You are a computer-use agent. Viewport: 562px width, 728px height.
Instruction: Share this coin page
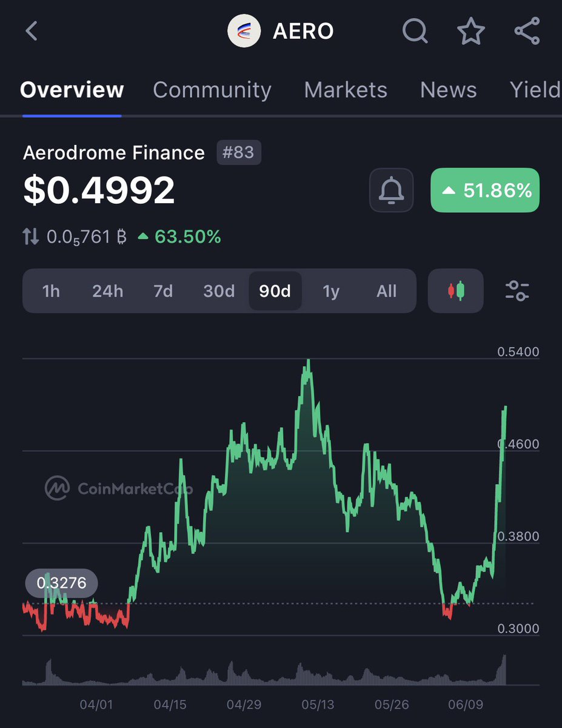tap(526, 31)
